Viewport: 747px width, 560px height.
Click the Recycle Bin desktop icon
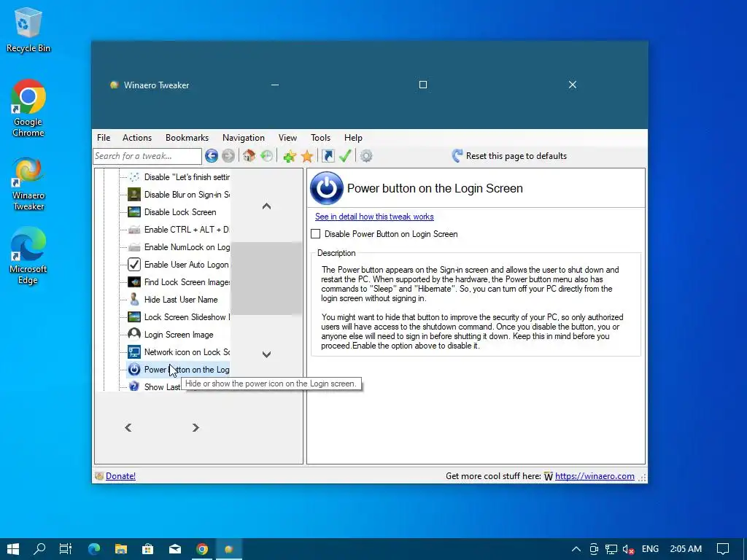pyautogui.click(x=28, y=29)
